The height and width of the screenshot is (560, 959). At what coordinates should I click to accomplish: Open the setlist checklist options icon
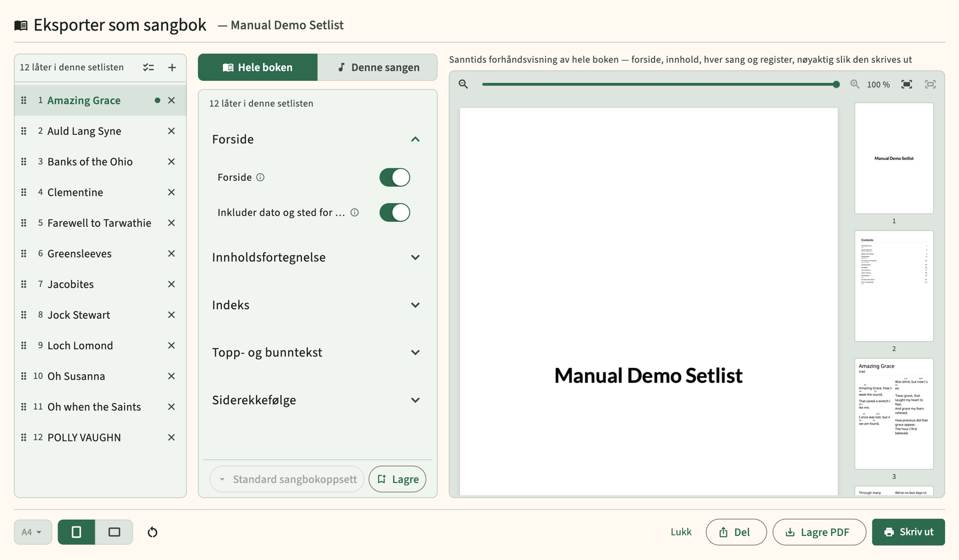coord(149,68)
